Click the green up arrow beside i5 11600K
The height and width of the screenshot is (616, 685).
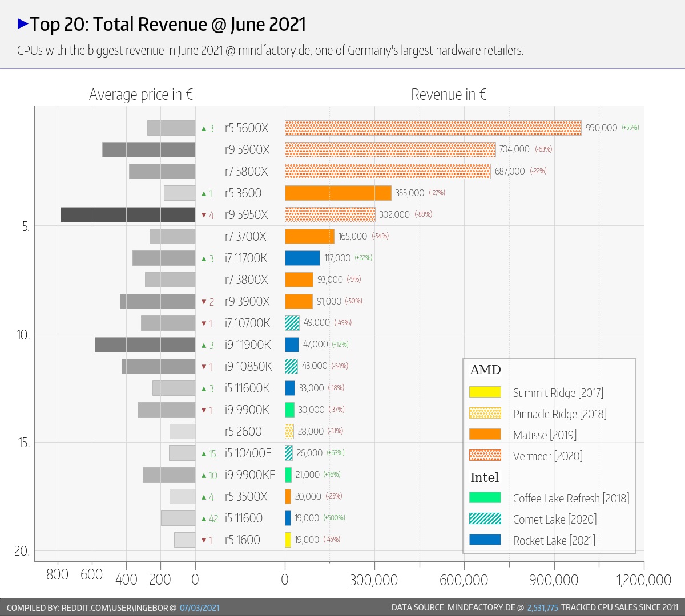(204, 389)
